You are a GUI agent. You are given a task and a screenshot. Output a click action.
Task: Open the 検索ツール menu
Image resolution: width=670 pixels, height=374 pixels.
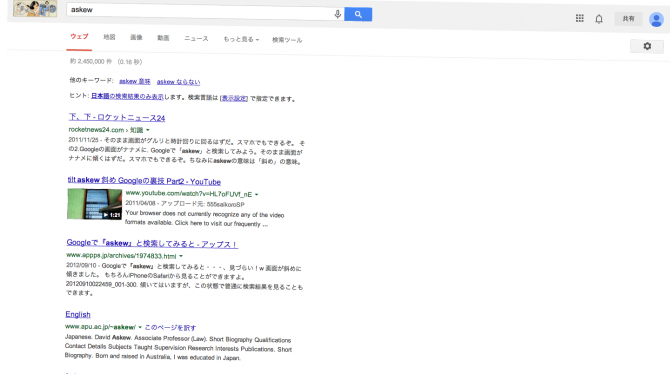(x=287, y=40)
